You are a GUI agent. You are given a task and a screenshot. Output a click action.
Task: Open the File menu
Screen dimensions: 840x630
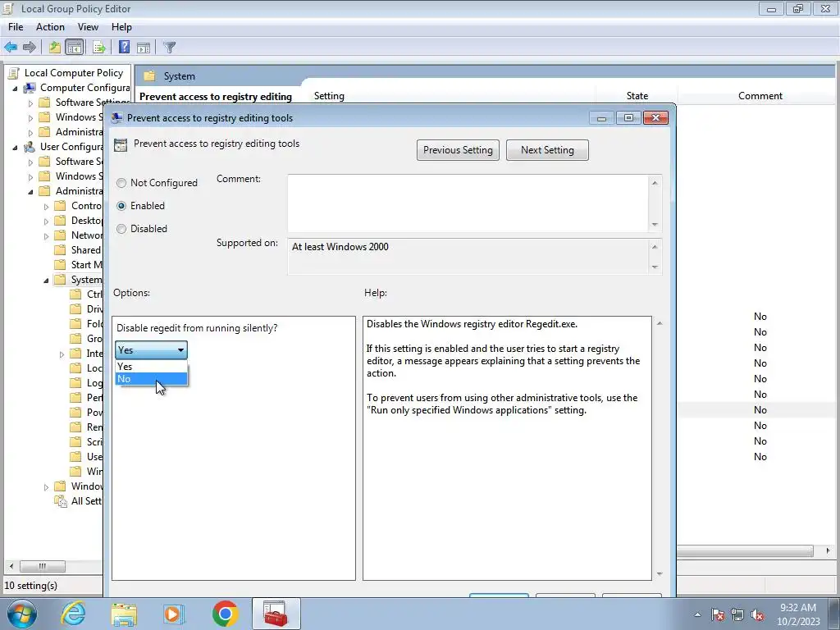tap(16, 27)
